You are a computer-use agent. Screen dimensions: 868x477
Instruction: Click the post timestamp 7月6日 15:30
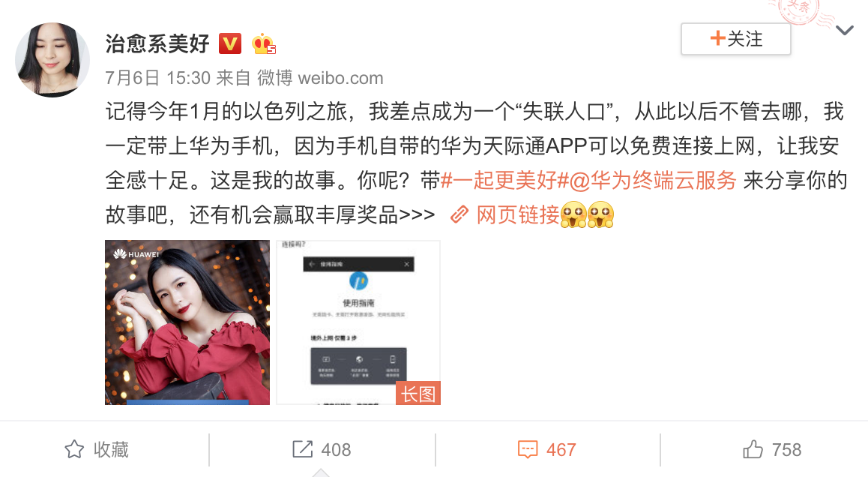coord(157,78)
